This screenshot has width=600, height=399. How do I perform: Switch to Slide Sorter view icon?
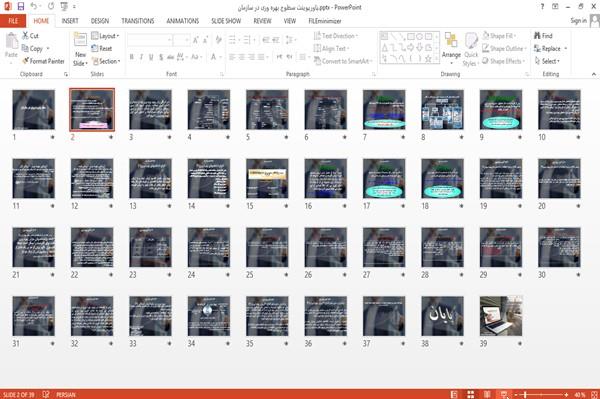point(471,394)
